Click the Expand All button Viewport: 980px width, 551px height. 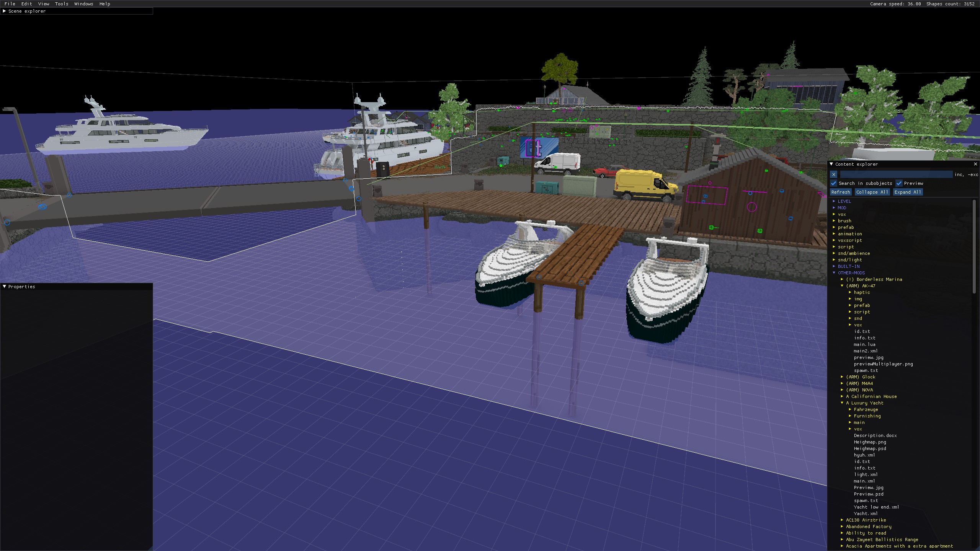click(x=908, y=192)
